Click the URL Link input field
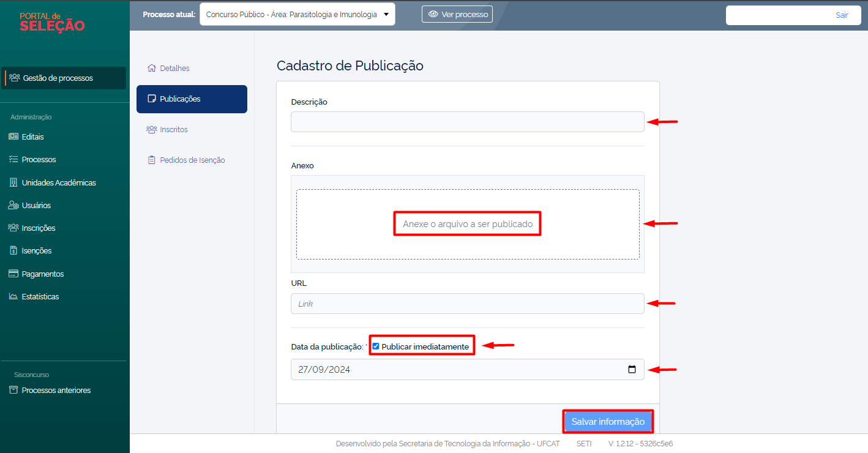 [x=468, y=304]
